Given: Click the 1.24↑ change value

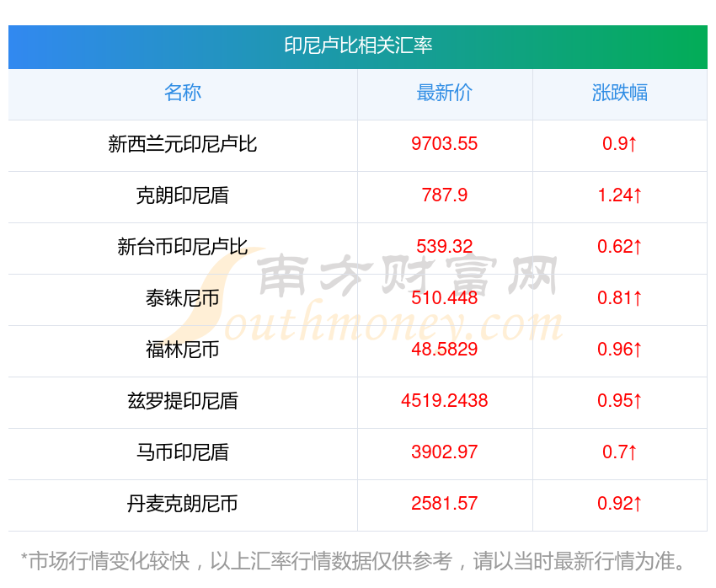Looking at the screenshot, I should (620, 195).
